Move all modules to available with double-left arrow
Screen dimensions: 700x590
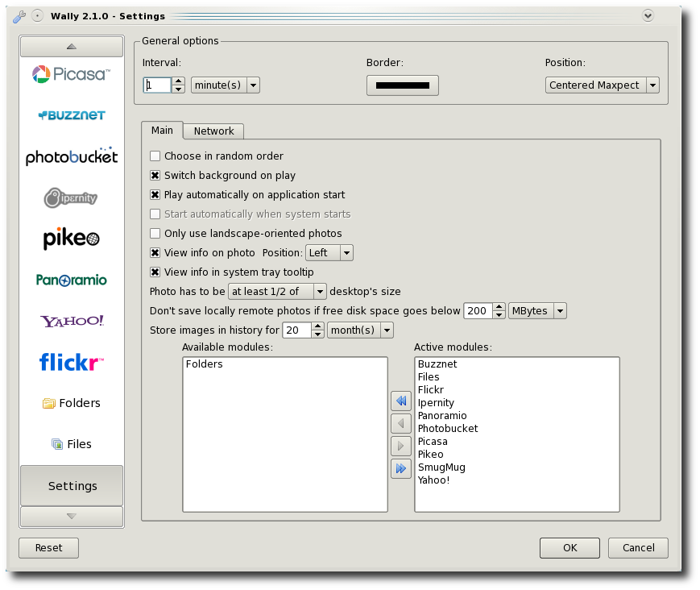(x=401, y=401)
